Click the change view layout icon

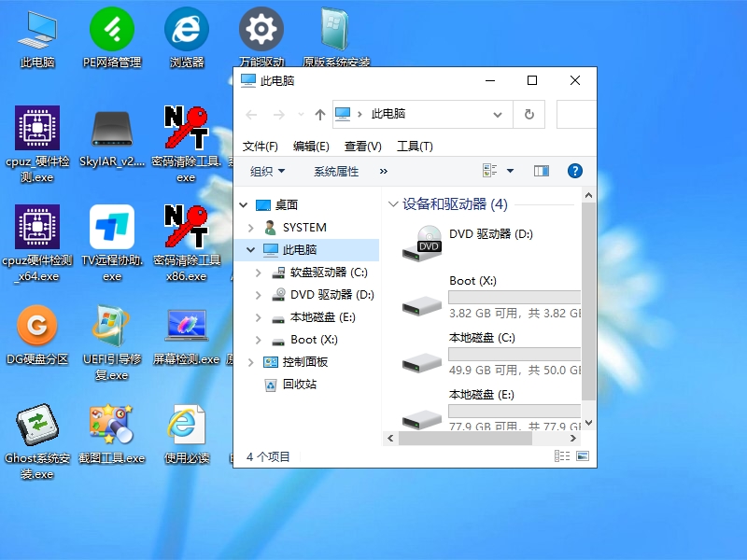pyautogui.click(x=489, y=171)
